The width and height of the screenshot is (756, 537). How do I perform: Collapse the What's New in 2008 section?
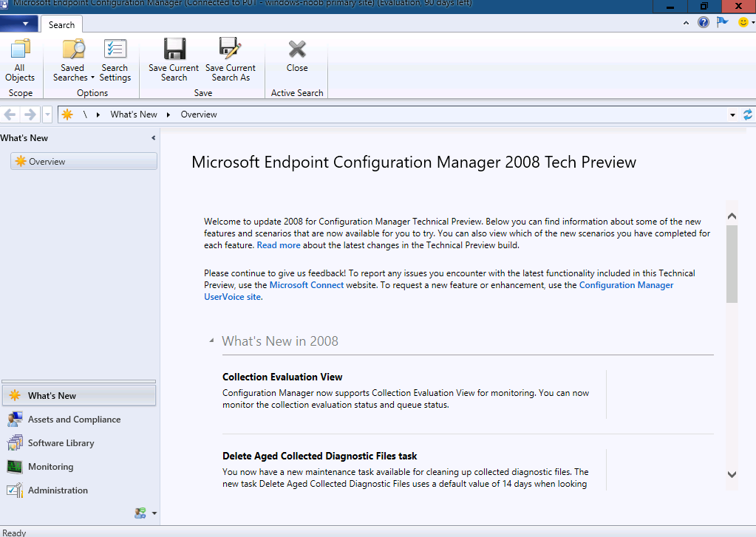[211, 341]
